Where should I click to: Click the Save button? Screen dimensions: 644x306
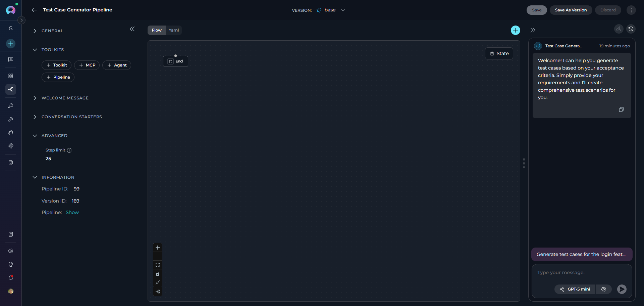[x=537, y=10]
